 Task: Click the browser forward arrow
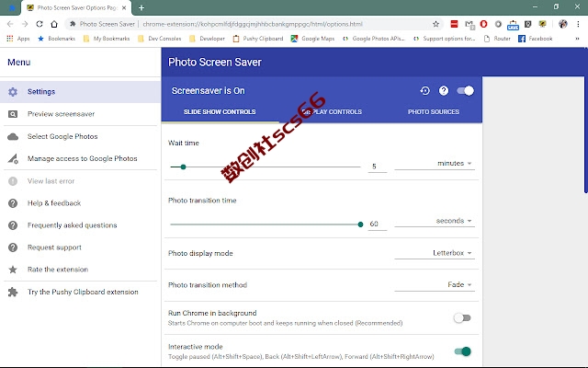point(25,24)
